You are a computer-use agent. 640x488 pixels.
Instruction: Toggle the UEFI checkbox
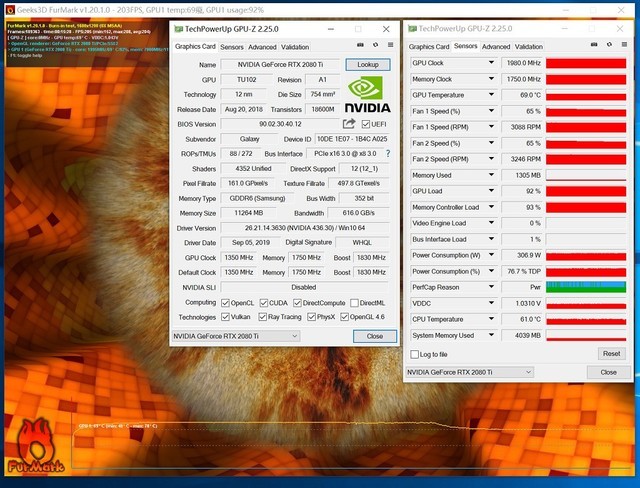pyautogui.click(x=366, y=124)
